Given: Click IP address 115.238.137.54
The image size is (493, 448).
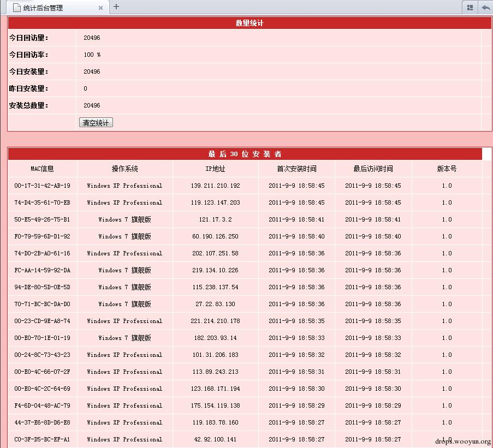Looking at the screenshot, I should (215, 287).
